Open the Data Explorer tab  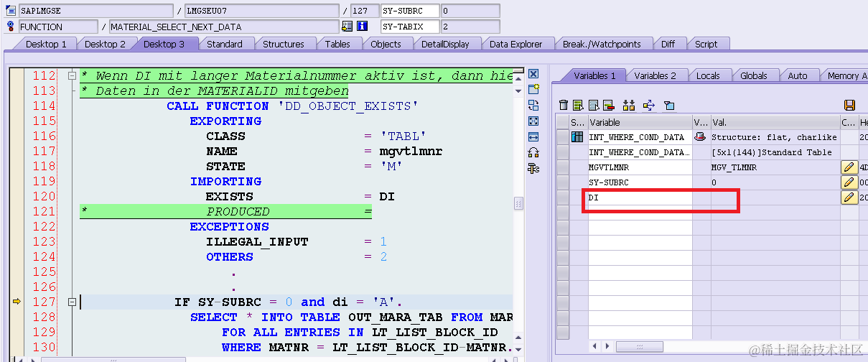click(515, 45)
